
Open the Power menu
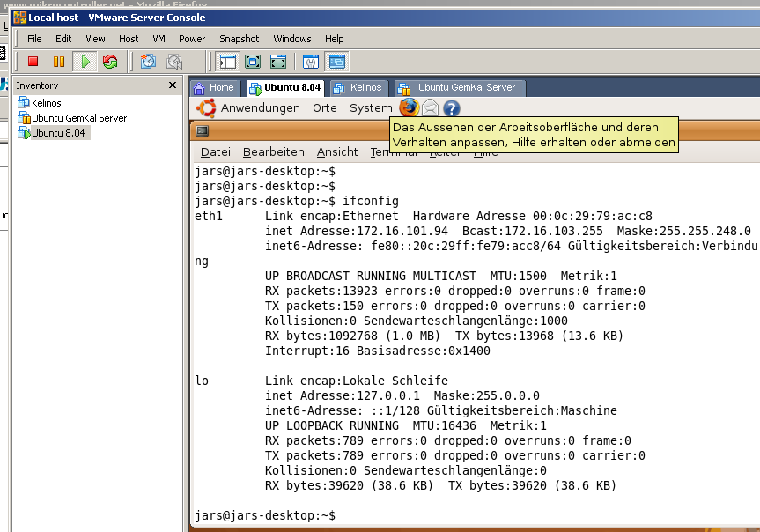tap(192, 39)
